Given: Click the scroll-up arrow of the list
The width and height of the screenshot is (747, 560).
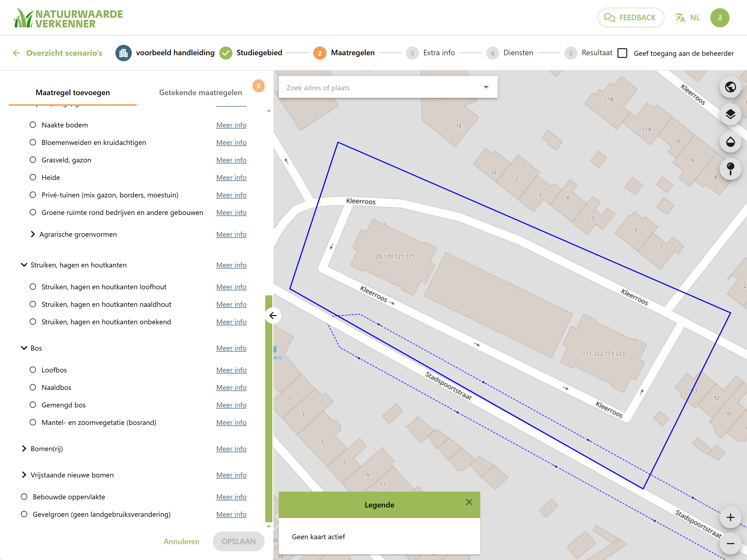Looking at the screenshot, I should click(269, 111).
